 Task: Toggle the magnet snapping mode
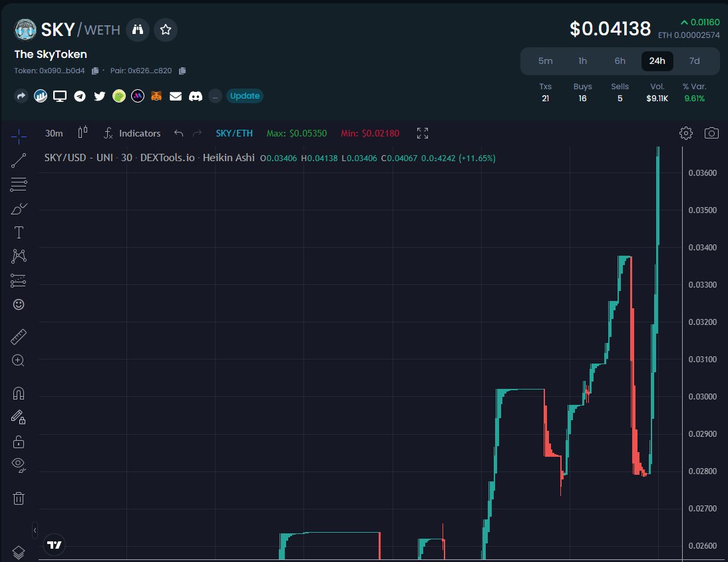(x=19, y=393)
